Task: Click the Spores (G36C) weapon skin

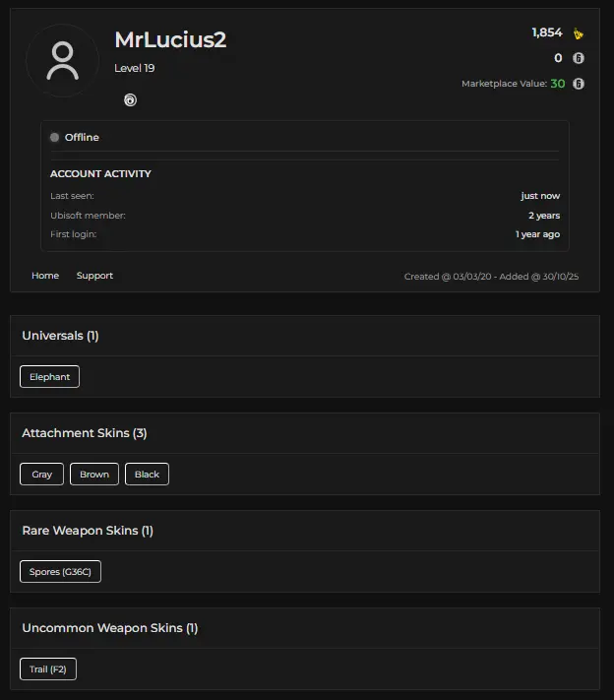Action: (60, 572)
